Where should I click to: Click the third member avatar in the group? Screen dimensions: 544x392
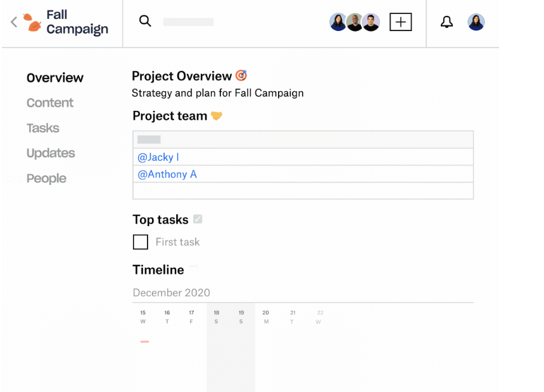click(x=371, y=22)
